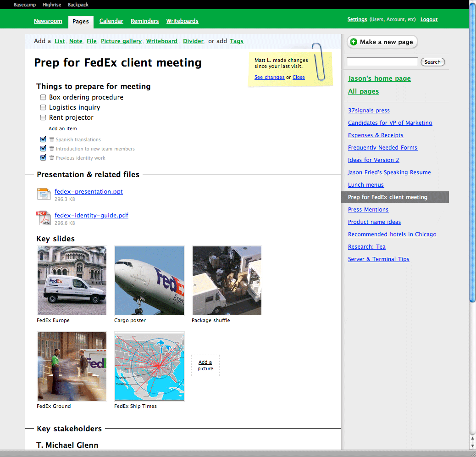
Task: Close the sticky note notification
Action: click(x=299, y=77)
